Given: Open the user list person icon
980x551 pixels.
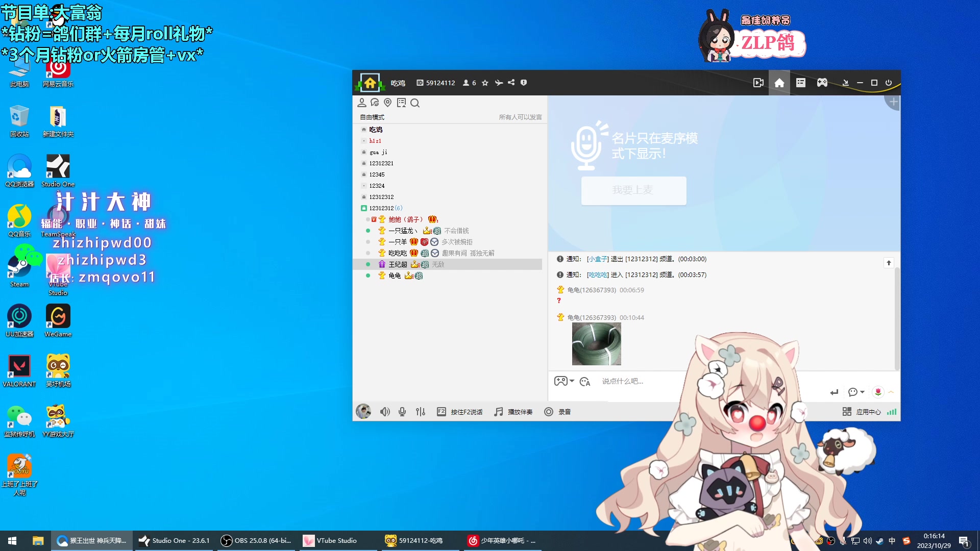Looking at the screenshot, I should coord(362,103).
